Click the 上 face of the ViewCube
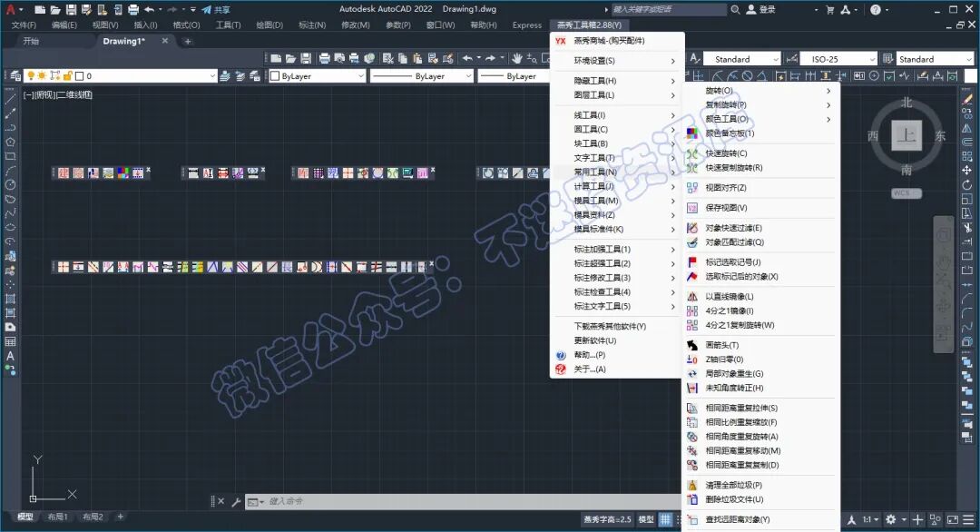 coord(906,135)
